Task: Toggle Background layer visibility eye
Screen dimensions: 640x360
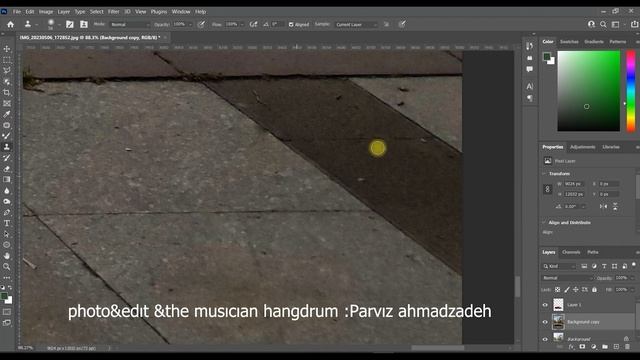Action: pyautogui.click(x=545, y=339)
